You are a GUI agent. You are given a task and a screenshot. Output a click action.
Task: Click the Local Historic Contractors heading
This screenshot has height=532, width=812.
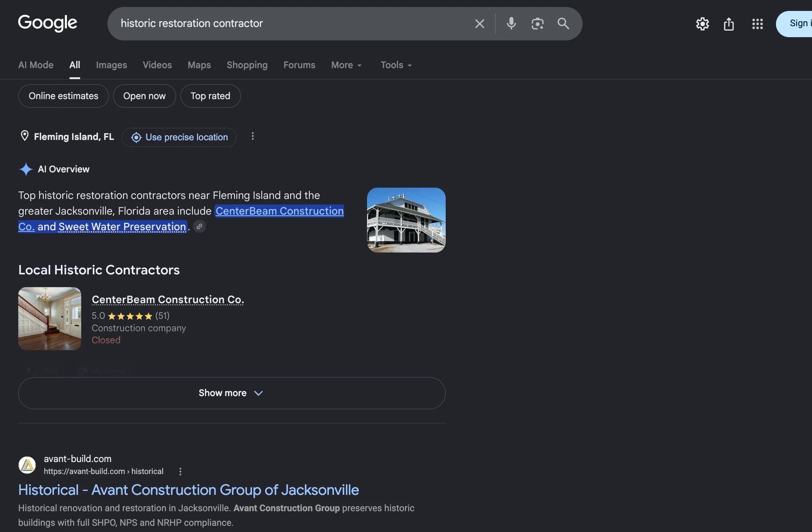[99, 270]
